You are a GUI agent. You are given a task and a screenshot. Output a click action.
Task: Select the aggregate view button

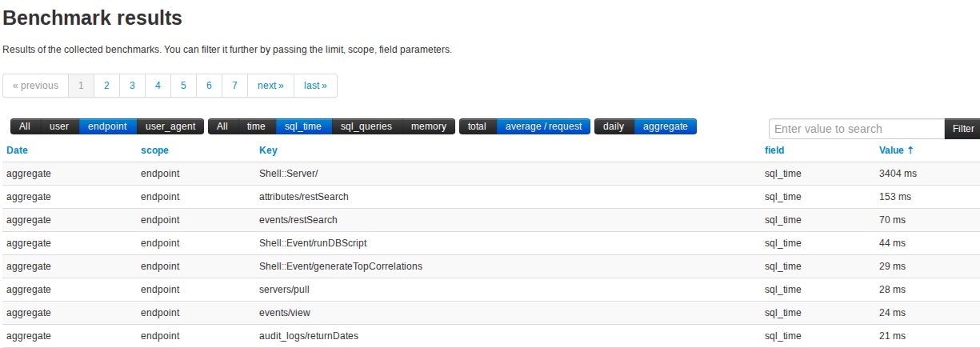(x=666, y=126)
